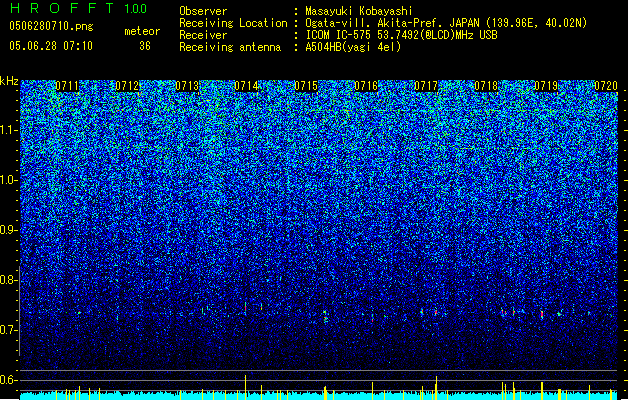Click the 0.6 kHz axis tick label

click(8, 380)
